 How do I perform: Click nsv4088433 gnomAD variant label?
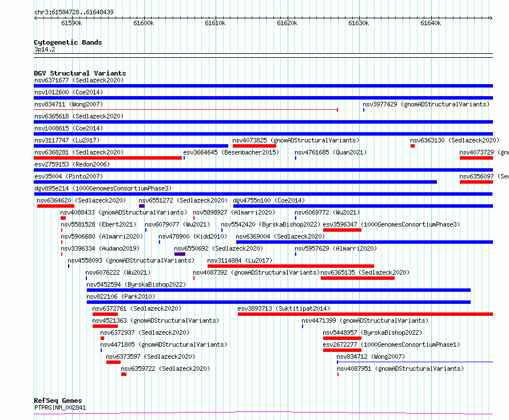[x=124, y=212]
